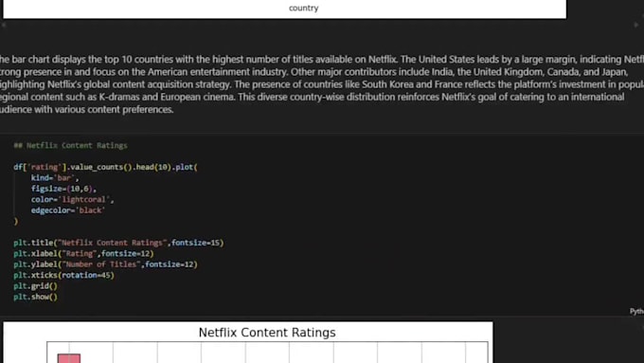Click "various content preferences" in the markdown text
This screenshot has height=363, width=644.
tap(114, 109)
